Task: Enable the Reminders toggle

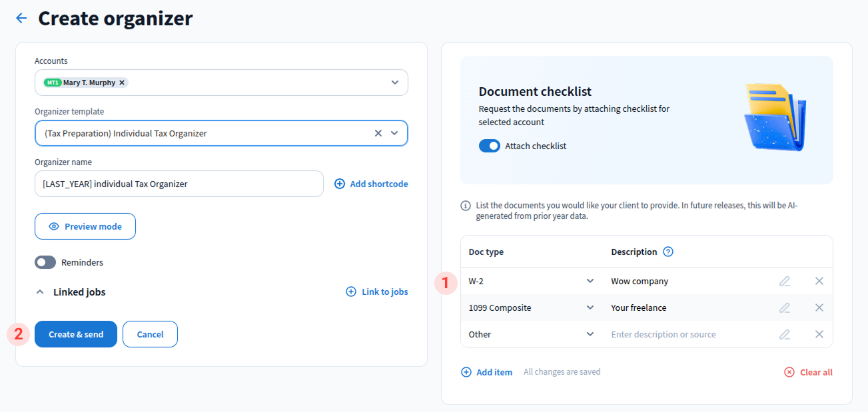Action: pyautogui.click(x=45, y=262)
